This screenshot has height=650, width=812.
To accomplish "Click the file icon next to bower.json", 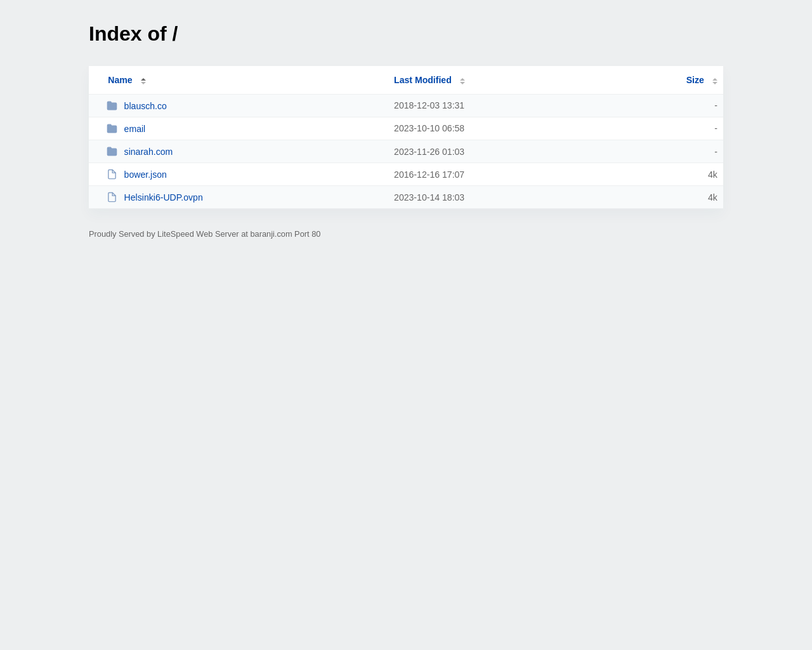I will pyautogui.click(x=112, y=174).
